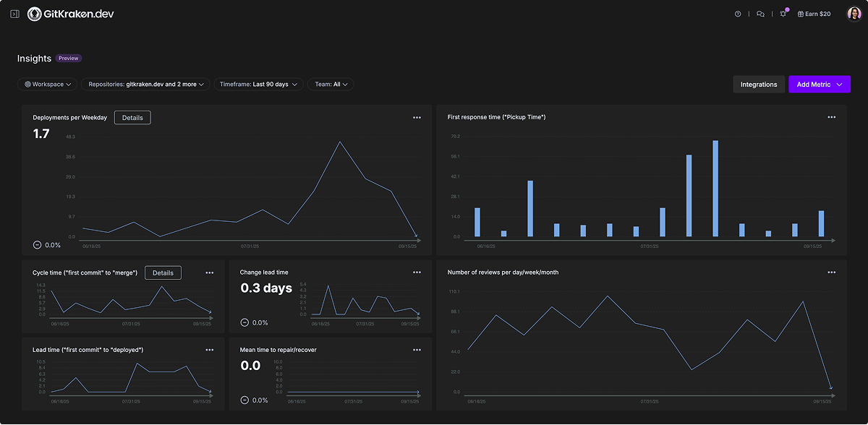Expand the left sidebar panel
Screen dimensions: 868x425
point(14,14)
